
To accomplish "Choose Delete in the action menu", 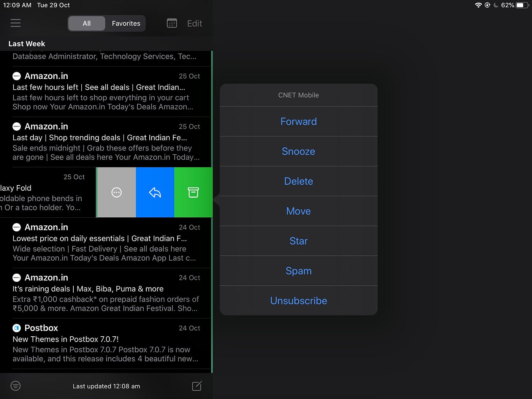I will click(x=299, y=181).
